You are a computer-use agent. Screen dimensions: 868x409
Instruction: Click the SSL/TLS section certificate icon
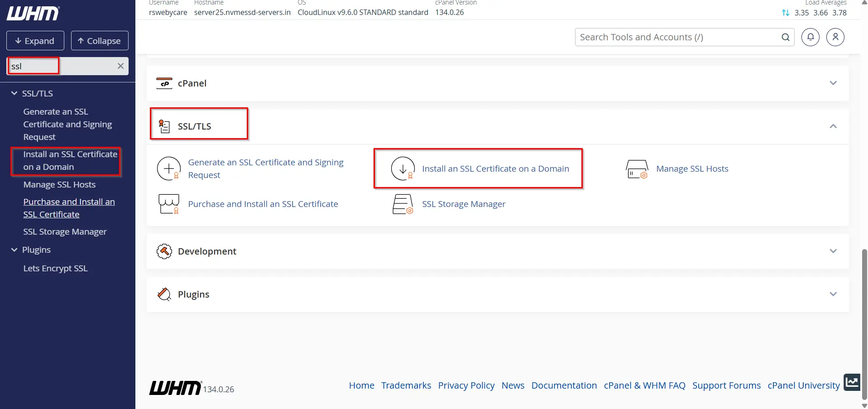(164, 126)
